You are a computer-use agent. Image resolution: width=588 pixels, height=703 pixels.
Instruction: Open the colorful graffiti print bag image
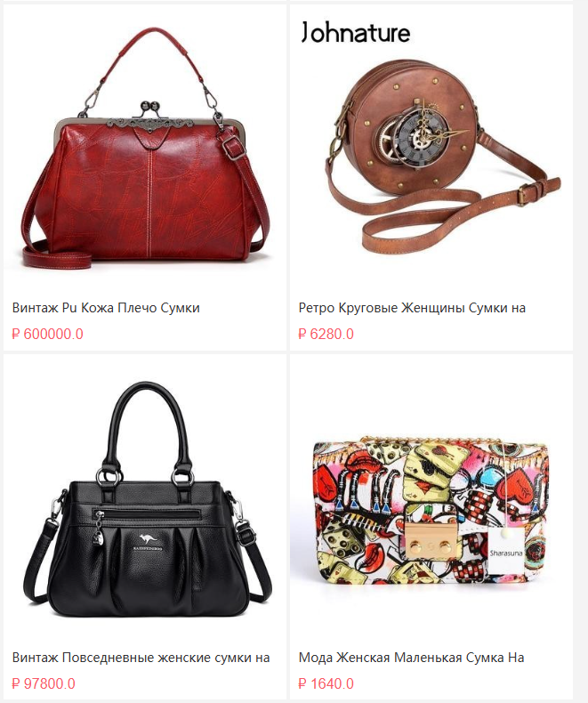431,497
